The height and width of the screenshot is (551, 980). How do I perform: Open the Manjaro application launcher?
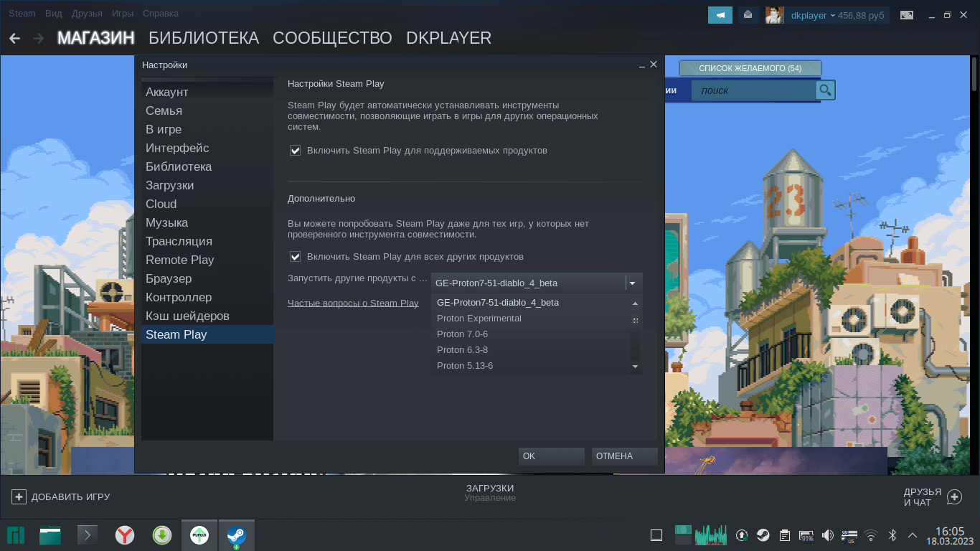point(16,535)
